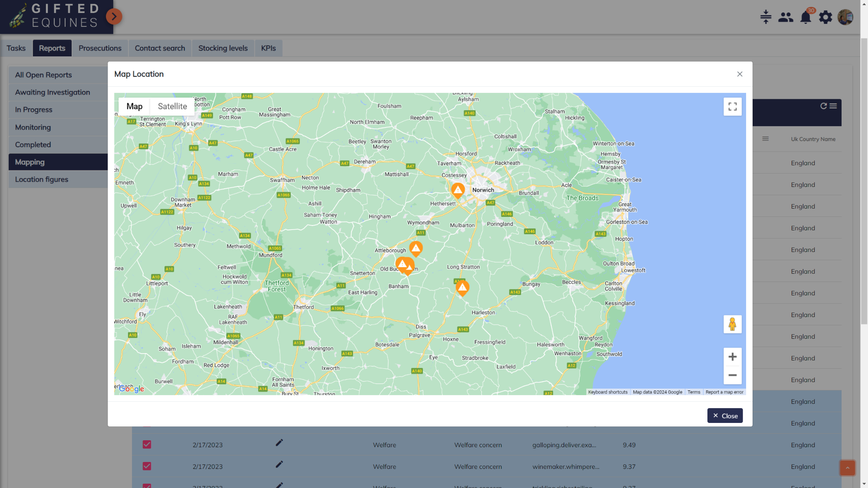868x488 pixels.
Task: Select Location figures in sidebar
Action: (58, 179)
